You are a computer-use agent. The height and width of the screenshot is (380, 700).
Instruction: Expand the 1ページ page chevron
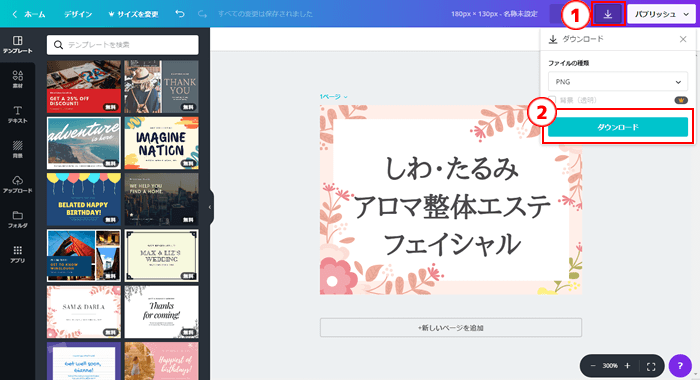click(346, 97)
